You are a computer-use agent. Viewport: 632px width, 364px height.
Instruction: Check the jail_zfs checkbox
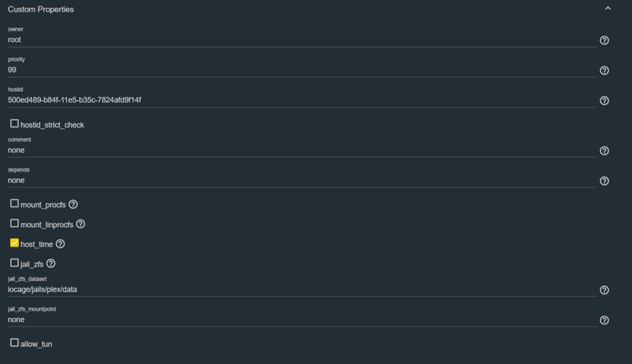point(14,263)
